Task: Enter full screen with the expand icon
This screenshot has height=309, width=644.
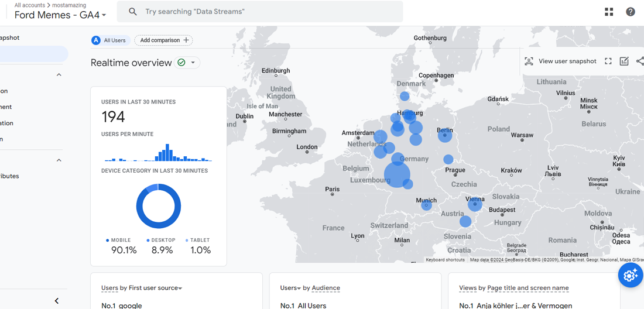Action: click(608, 61)
